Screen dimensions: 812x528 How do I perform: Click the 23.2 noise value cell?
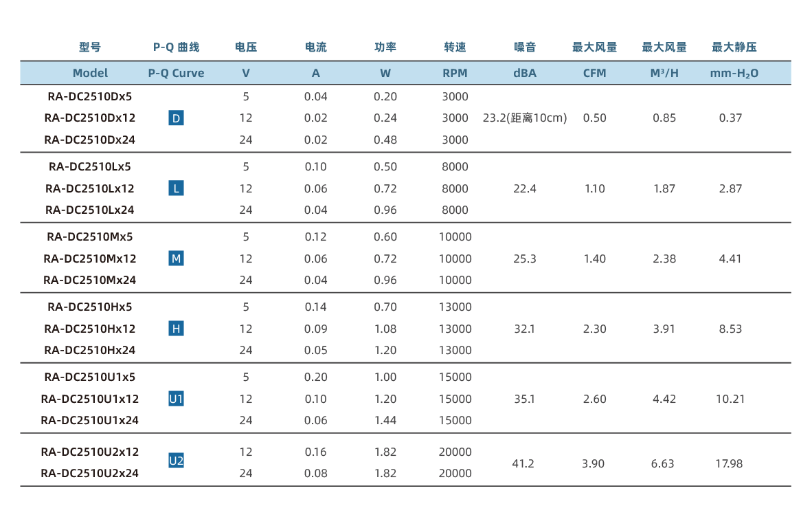click(x=525, y=118)
